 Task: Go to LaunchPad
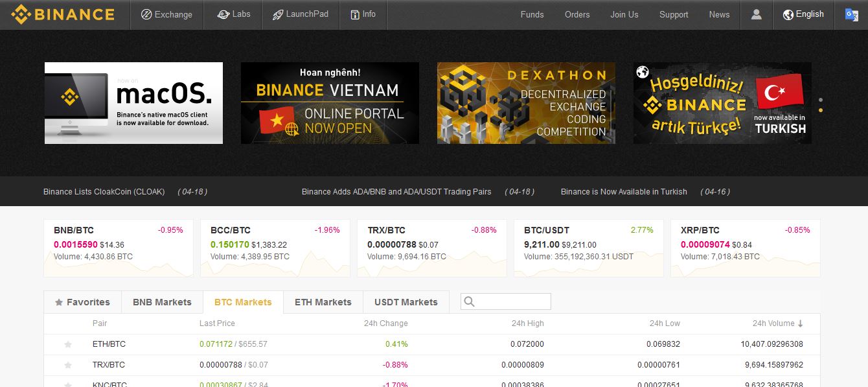pyautogui.click(x=300, y=14)
